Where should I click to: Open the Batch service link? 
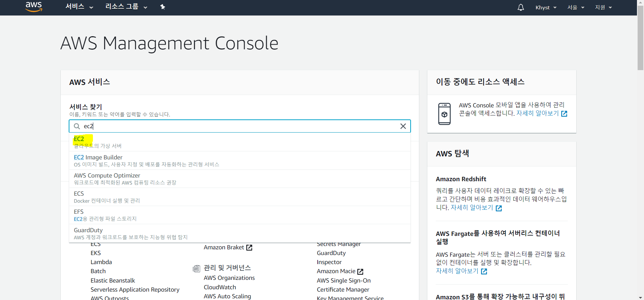[x=98, y=271]
